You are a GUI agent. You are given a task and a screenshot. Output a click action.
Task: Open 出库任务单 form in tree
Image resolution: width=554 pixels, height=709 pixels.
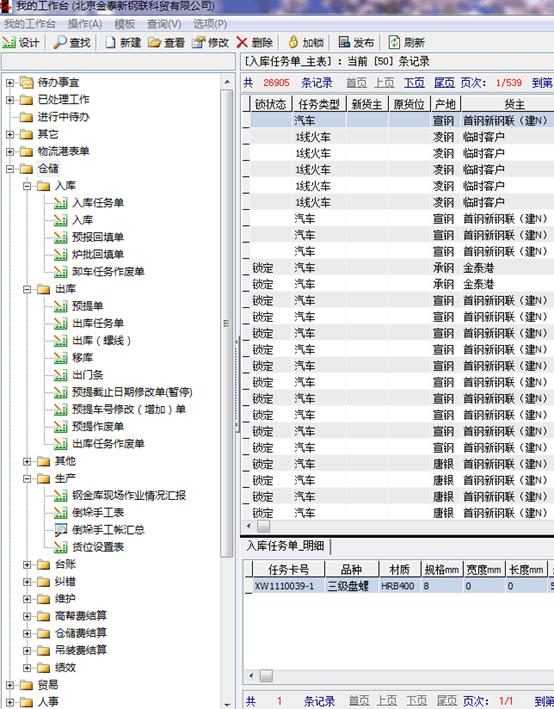coord(98,323)
